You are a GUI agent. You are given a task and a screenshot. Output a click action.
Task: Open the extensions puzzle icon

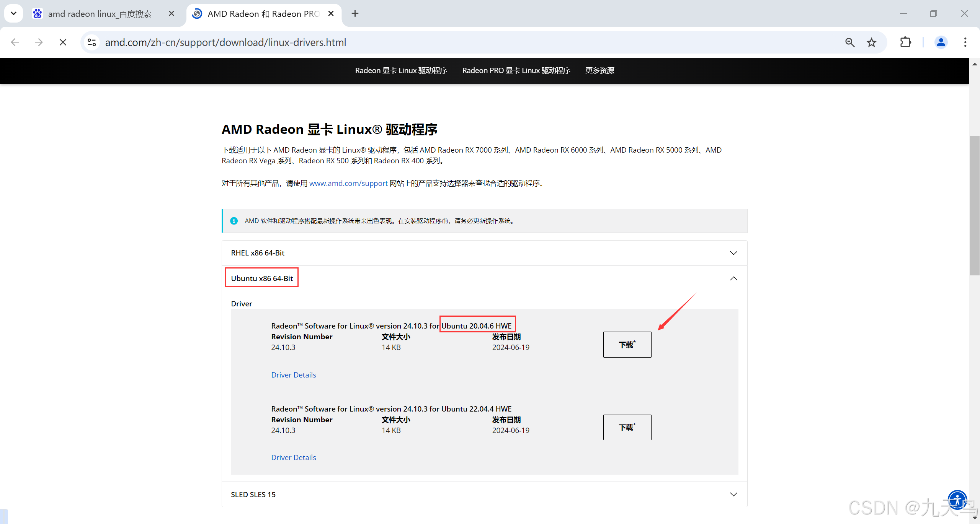905,42
